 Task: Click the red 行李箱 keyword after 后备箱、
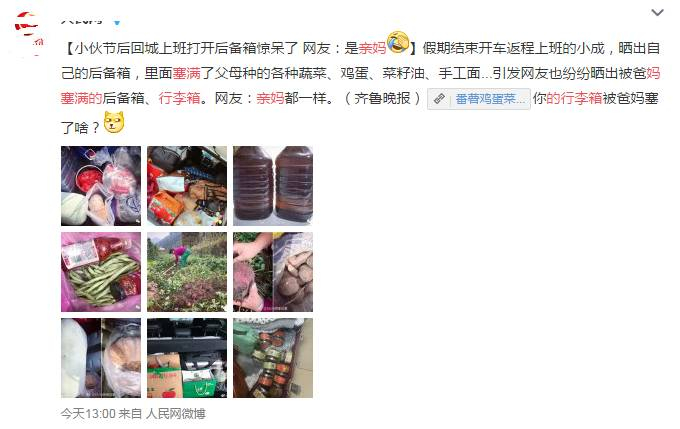pyautogui.click(x=179, y=98)
